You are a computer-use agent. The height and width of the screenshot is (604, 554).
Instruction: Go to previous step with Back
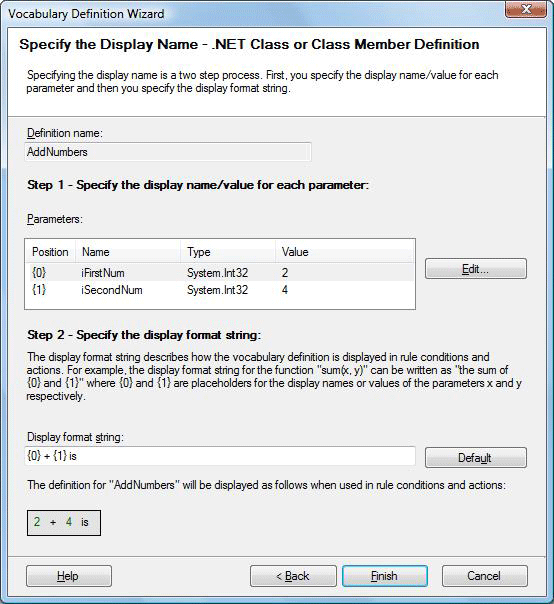pyautogui.click(x=293, y=576)
